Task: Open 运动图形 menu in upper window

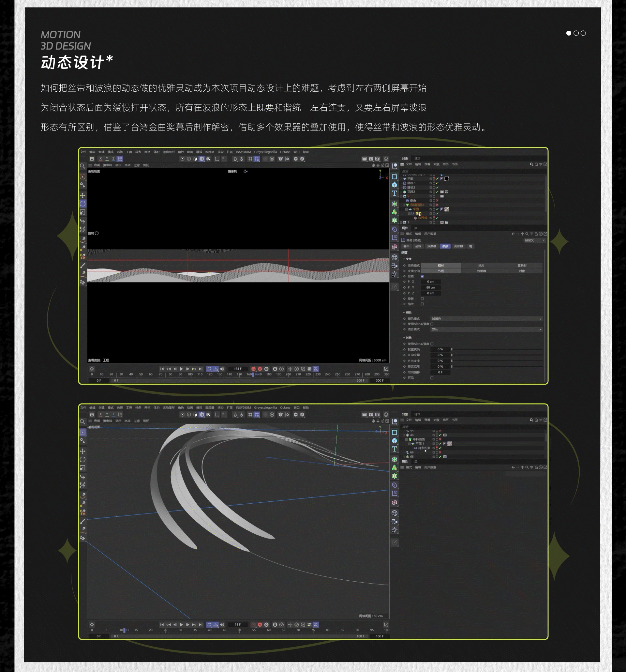Action: pyautogui.click(x=169, y=152)
